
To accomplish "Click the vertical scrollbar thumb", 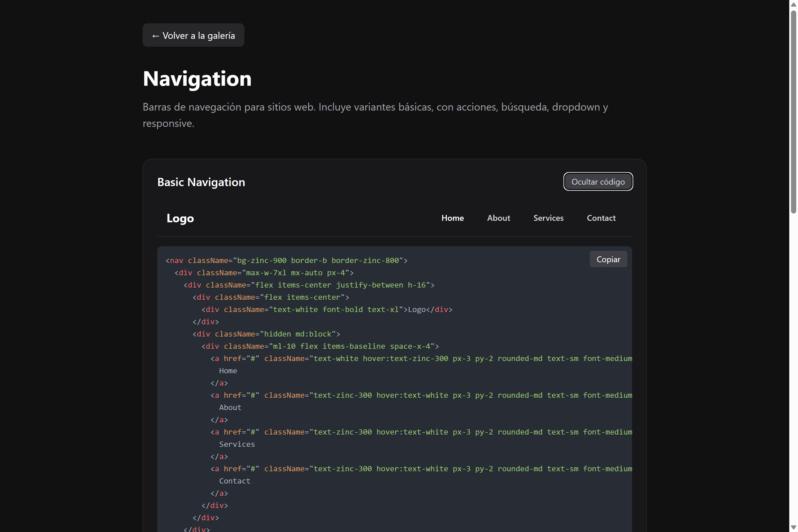I will point(793,112).
